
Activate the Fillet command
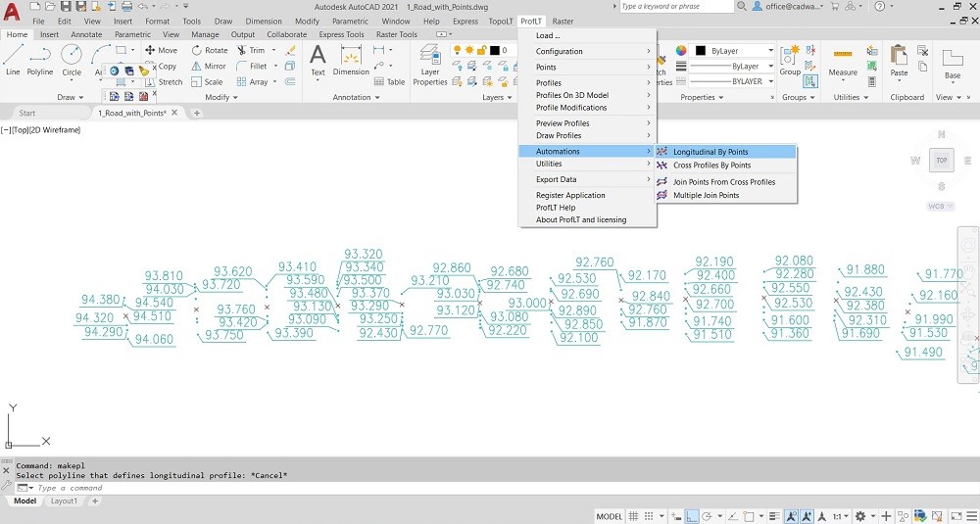pos(253,66)
